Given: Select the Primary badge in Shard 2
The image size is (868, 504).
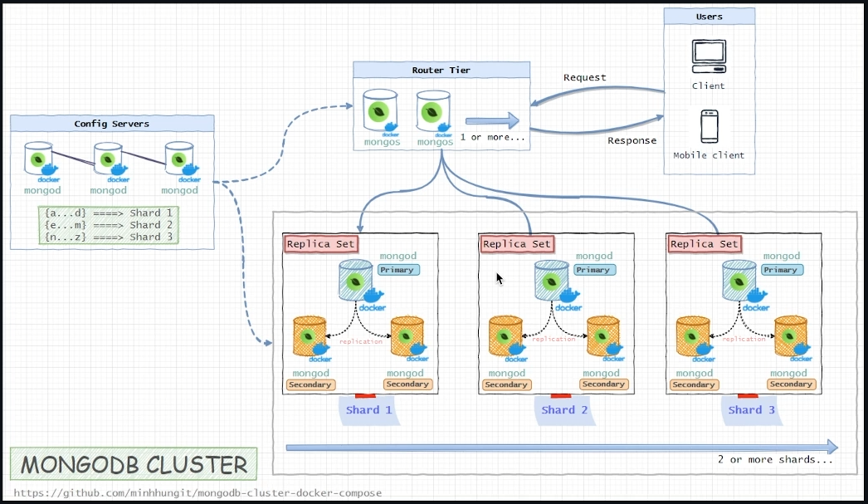Looking at the screenshot, I should tap(594, 270).
